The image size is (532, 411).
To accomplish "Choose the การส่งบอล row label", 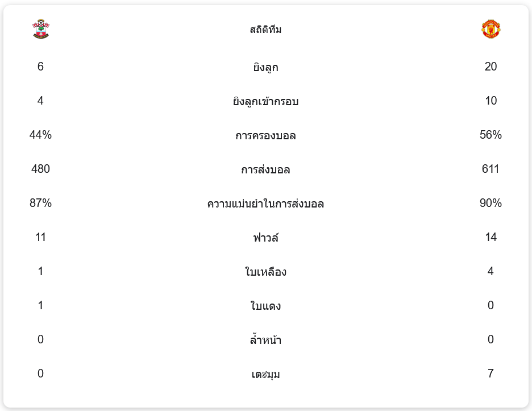I will pos(265,170).
